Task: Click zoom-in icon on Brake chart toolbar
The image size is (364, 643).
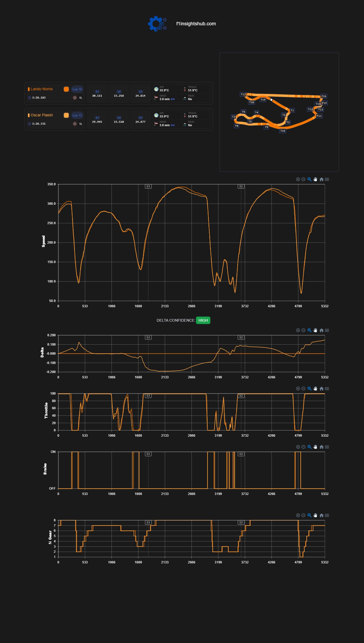Action: coord(298,447)
